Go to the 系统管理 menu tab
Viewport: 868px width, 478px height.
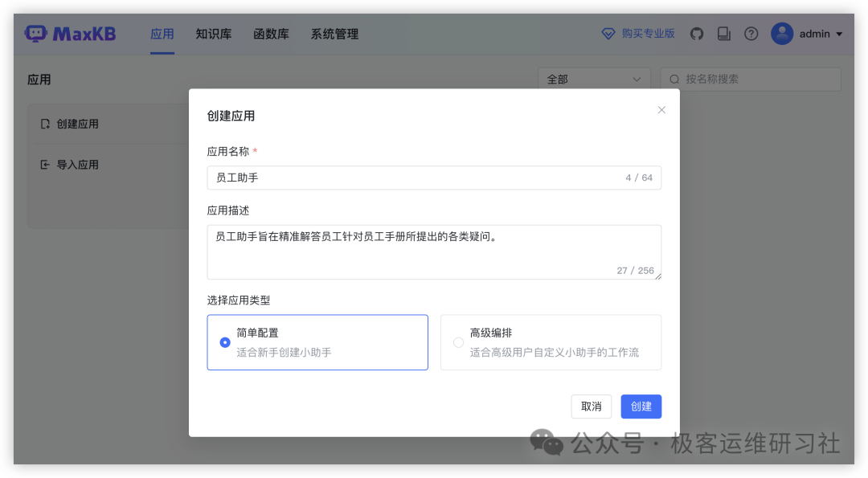334,34
